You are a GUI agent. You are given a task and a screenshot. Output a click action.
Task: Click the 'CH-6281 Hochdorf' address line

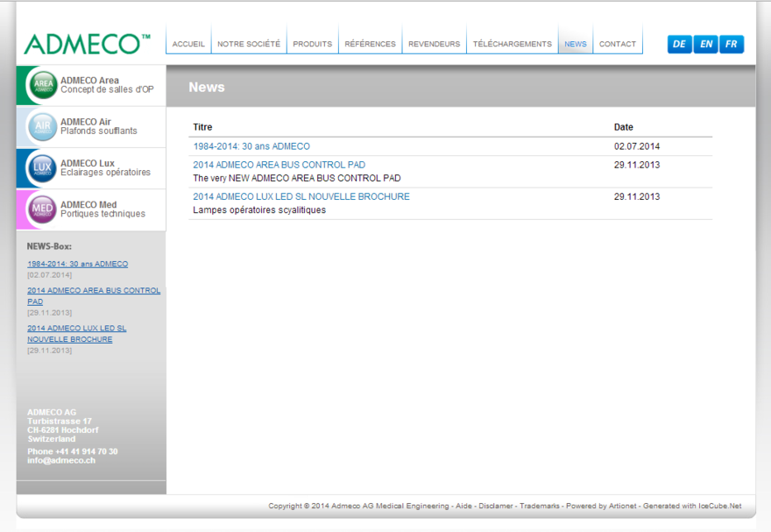coord(63,430)
